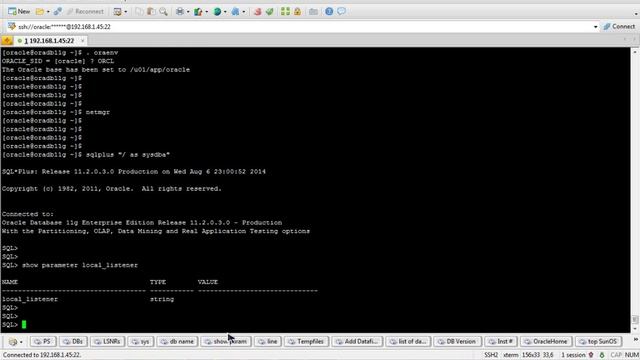Click the green Xagent check icon
This screenshot has height=360, width=640.
269,12
